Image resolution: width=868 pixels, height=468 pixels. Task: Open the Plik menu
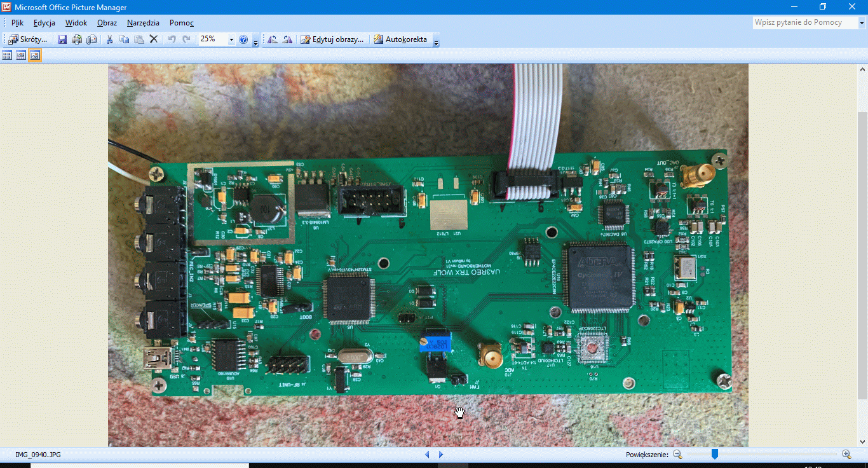coord(17,23)
